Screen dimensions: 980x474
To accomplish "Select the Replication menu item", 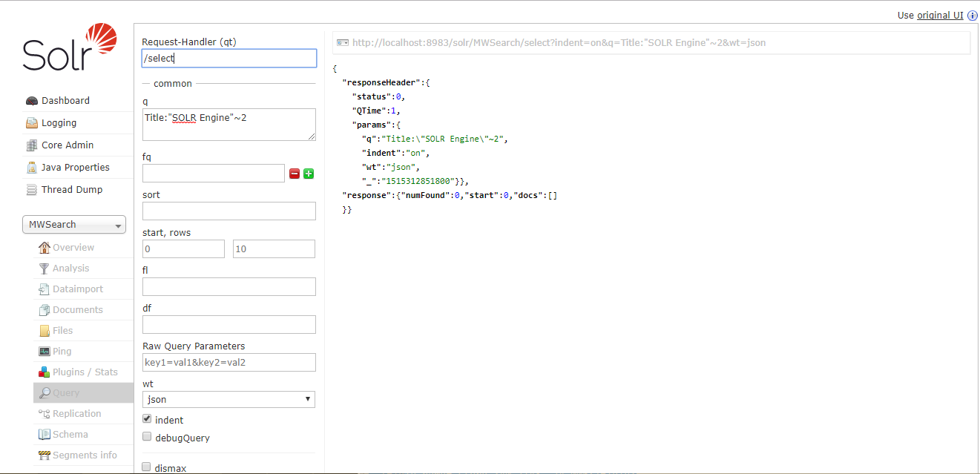I will coord(77,414).
